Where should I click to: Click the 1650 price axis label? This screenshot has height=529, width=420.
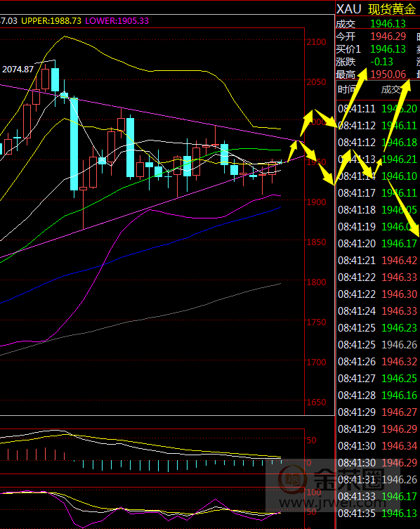coord(316,402)
